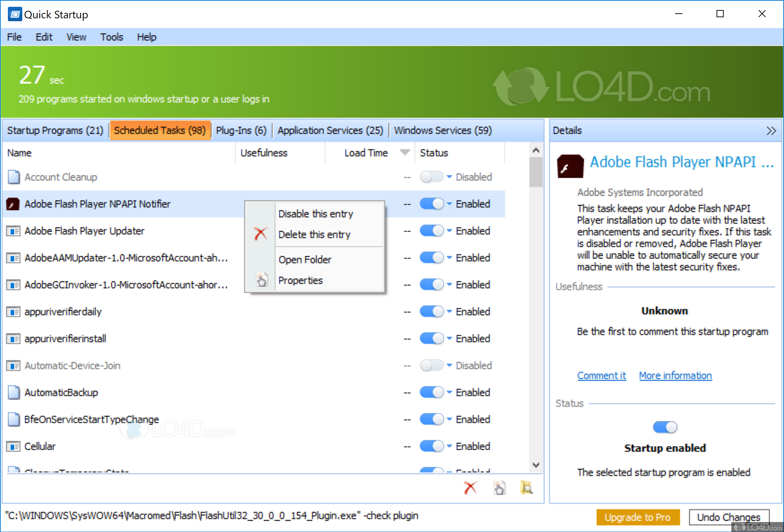
Task: Collapse the Details panel using the chevron
Action: point(771,130)
